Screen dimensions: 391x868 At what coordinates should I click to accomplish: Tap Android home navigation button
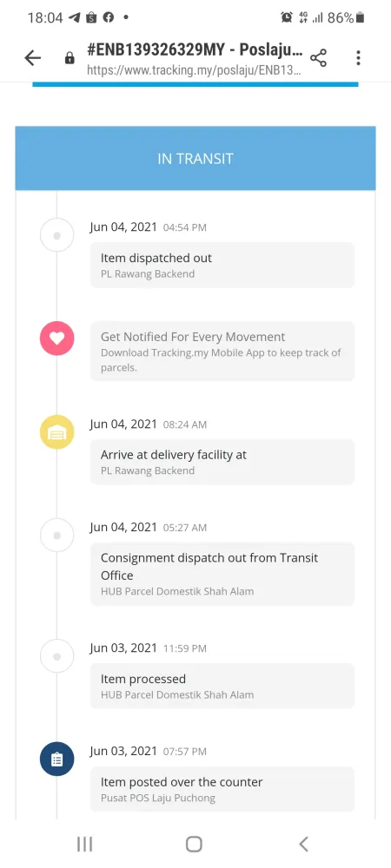194,844
